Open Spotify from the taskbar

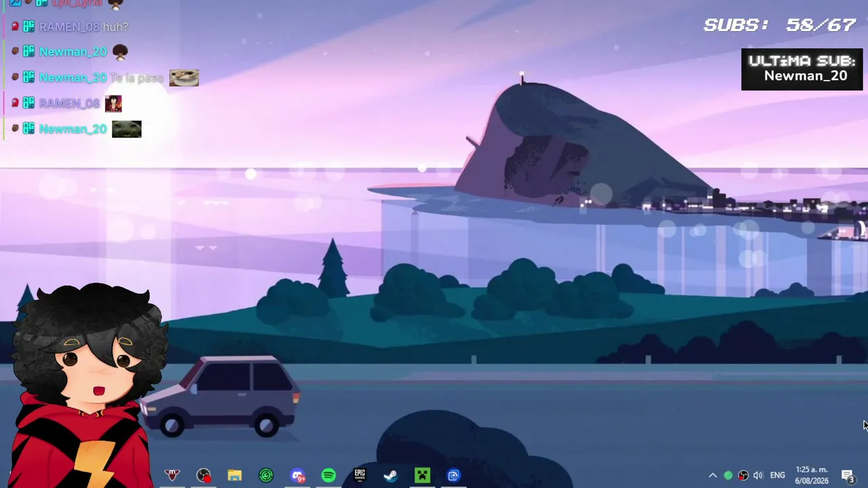[x=328, y=475]
